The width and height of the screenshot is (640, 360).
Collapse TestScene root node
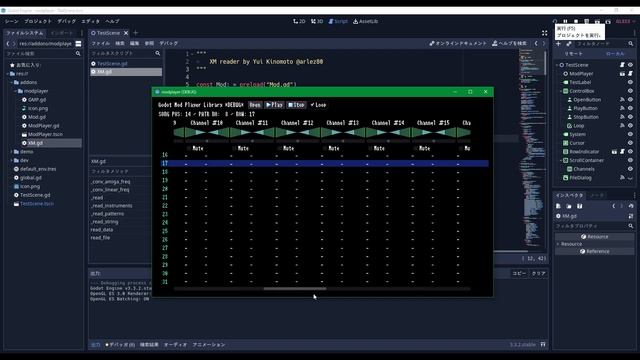[x=557, y=65]
